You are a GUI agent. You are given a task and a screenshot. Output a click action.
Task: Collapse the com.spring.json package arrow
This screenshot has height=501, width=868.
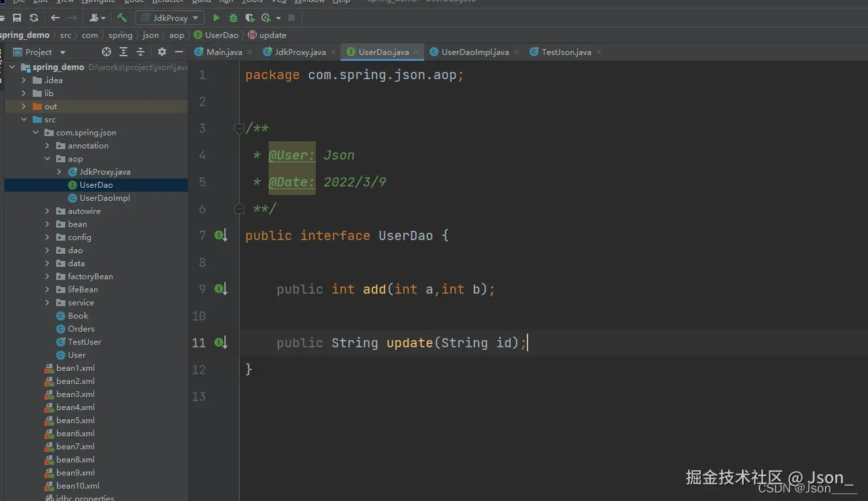point(36,132)
